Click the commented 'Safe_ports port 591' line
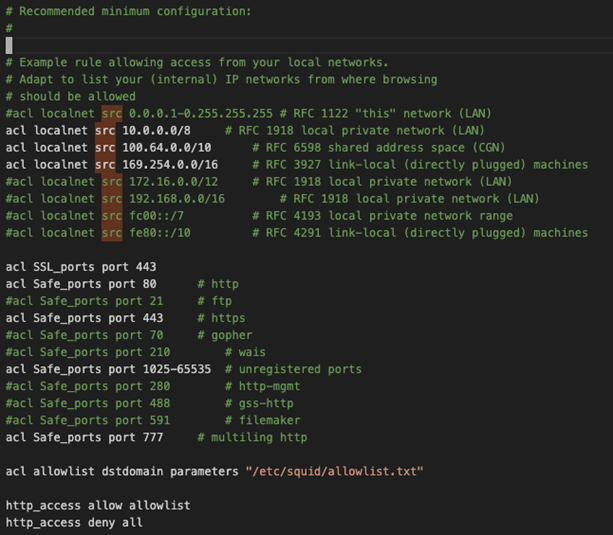The image size is (613, 535). (88, 421)
